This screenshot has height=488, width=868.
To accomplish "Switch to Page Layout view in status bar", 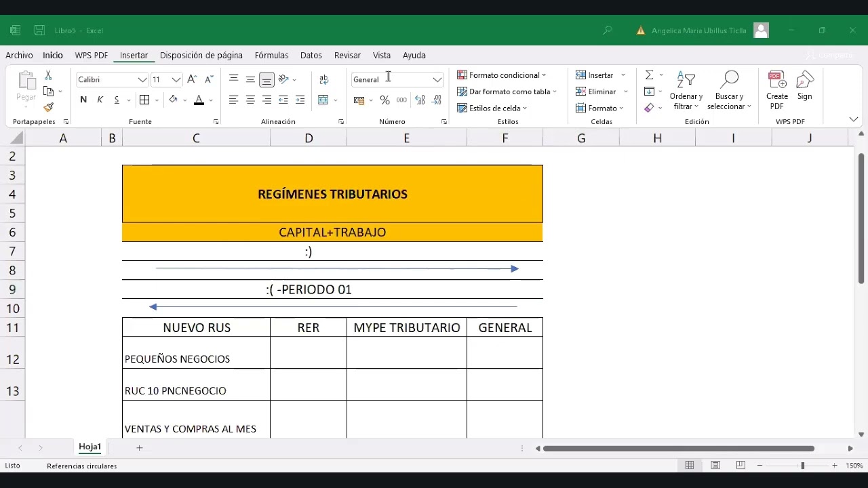I will [x=715, y=466].
